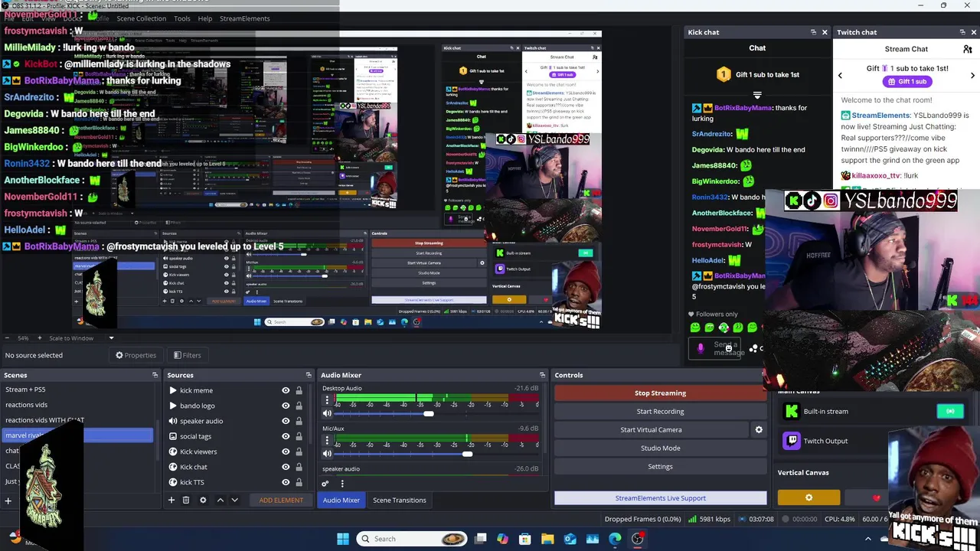
Task: Switch to the Audio Mixer tab
Action: [341, 500]
